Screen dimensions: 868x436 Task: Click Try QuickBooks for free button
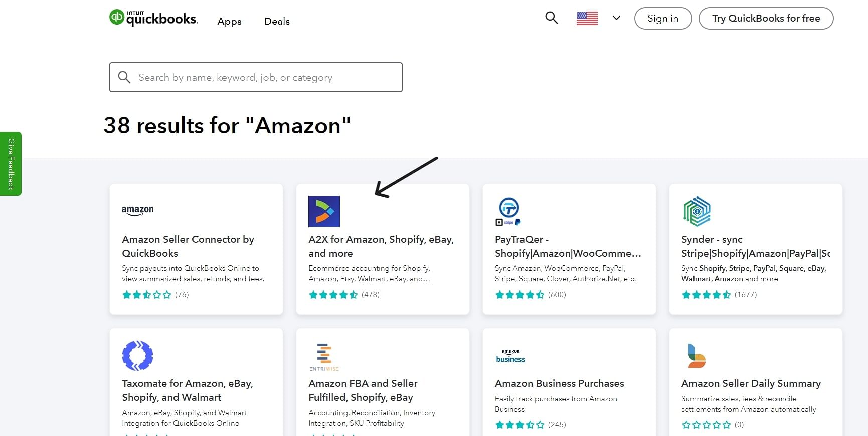pyautogui.click(x=766, y=18)
